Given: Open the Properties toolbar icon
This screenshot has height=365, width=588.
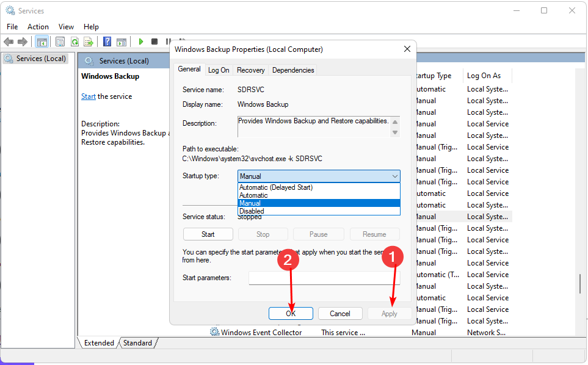Looking at the screenshot, I should [60, 42].
